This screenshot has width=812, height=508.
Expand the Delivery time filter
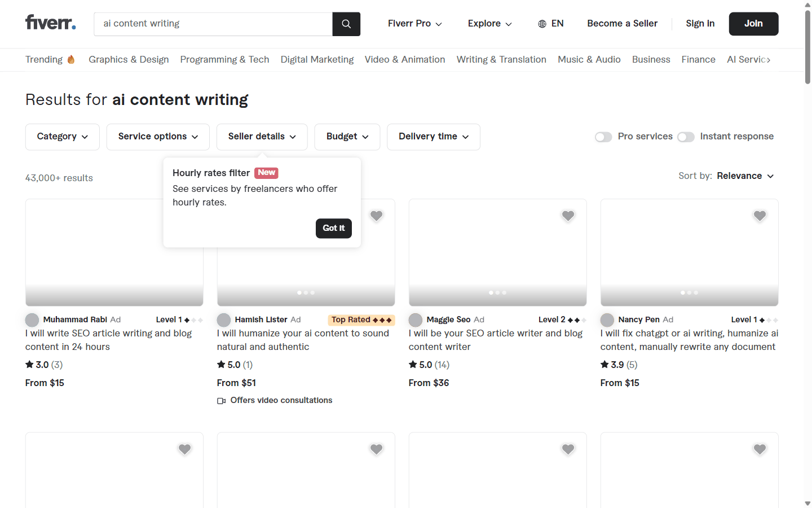point(434,137)
